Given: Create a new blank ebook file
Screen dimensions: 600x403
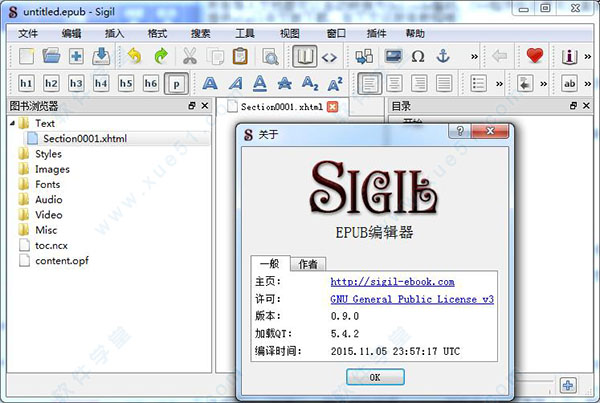Looking at the screenshot, I should click(26, 56).
